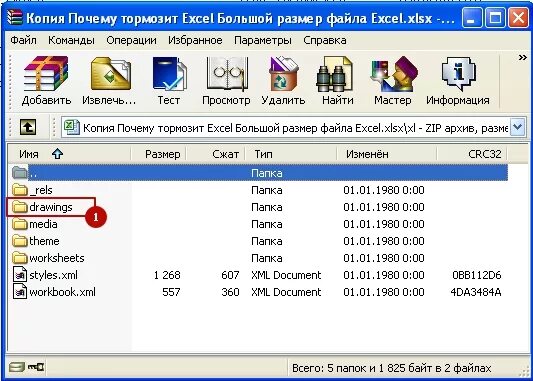Click the media folder icon
The height and width of the screenshot is (381, 533).
pos(20,224)
